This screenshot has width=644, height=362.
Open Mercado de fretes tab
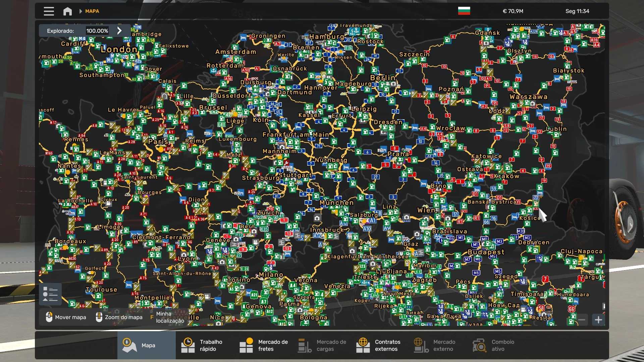pyautogui.click(x=263, y=345)
